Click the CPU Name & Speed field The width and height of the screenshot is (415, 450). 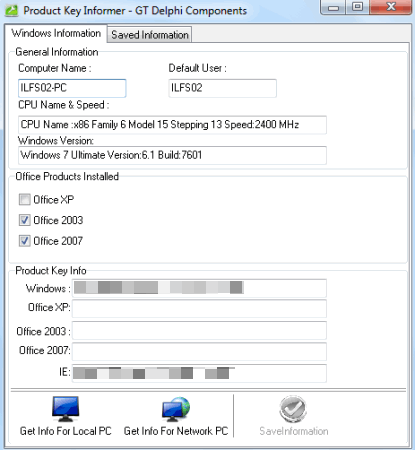point(172,125)
